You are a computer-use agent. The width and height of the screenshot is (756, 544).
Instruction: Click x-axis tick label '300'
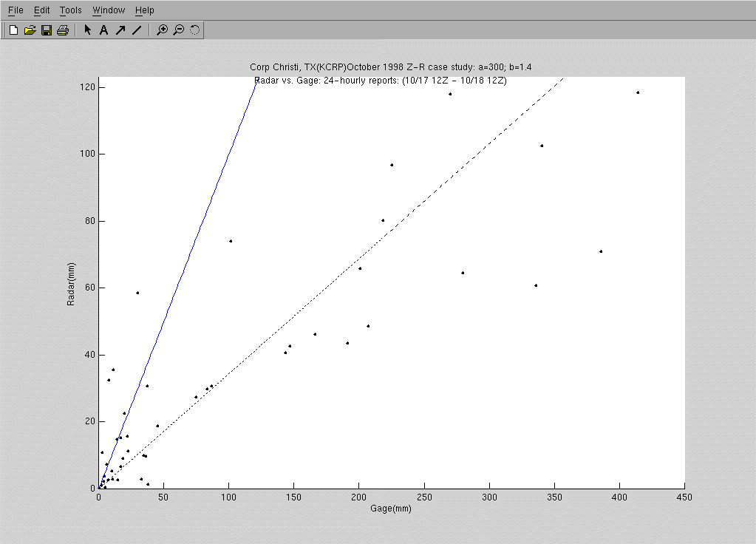[489, 497]
